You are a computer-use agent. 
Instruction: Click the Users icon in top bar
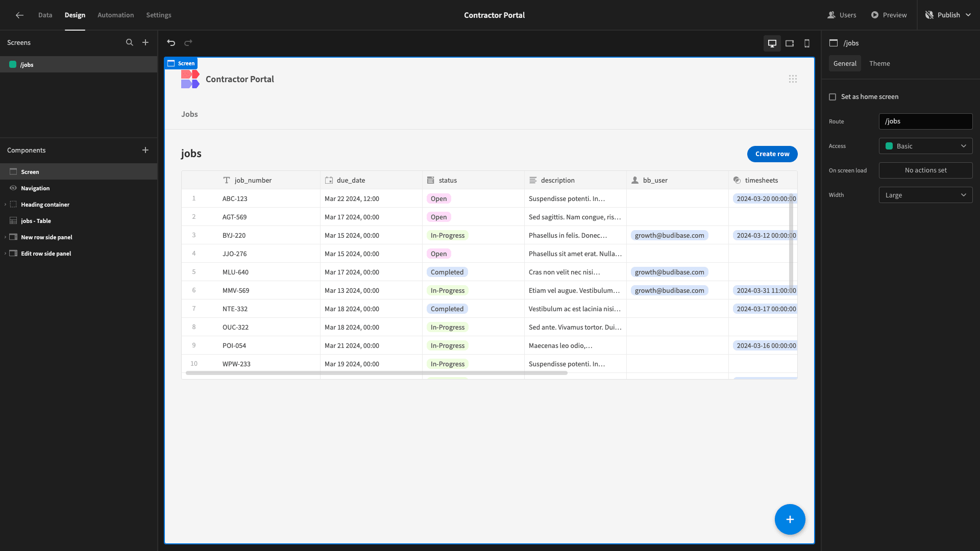(831, 15)
